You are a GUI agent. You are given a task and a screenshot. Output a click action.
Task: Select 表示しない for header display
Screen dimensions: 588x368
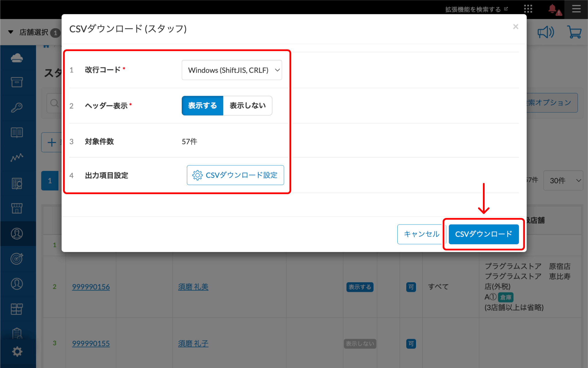click(x=247, y=106)
